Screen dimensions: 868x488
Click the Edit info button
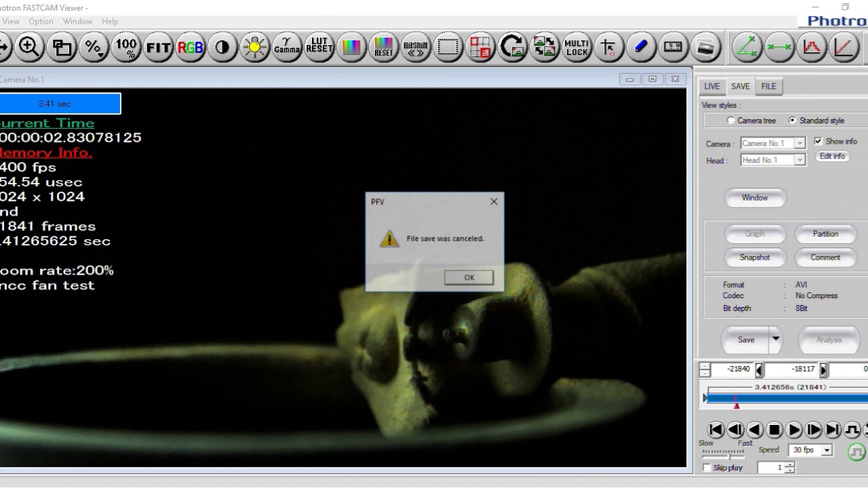pyautogui.click(x=832, y=156)
